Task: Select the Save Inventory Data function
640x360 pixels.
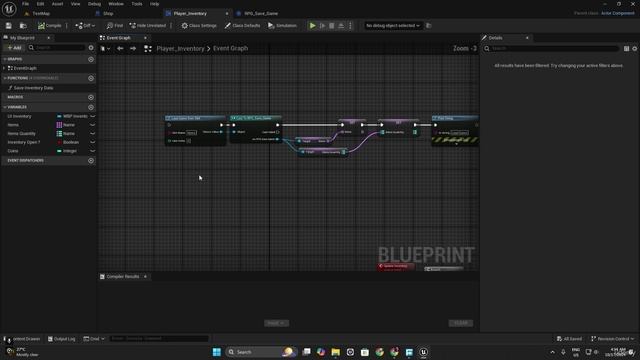Action: 33,88
